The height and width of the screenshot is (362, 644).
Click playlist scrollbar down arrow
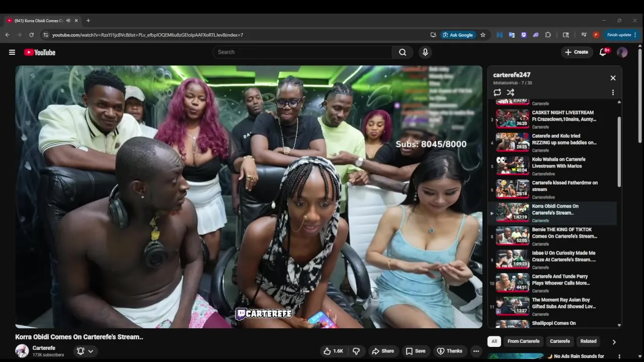point(619,325)
